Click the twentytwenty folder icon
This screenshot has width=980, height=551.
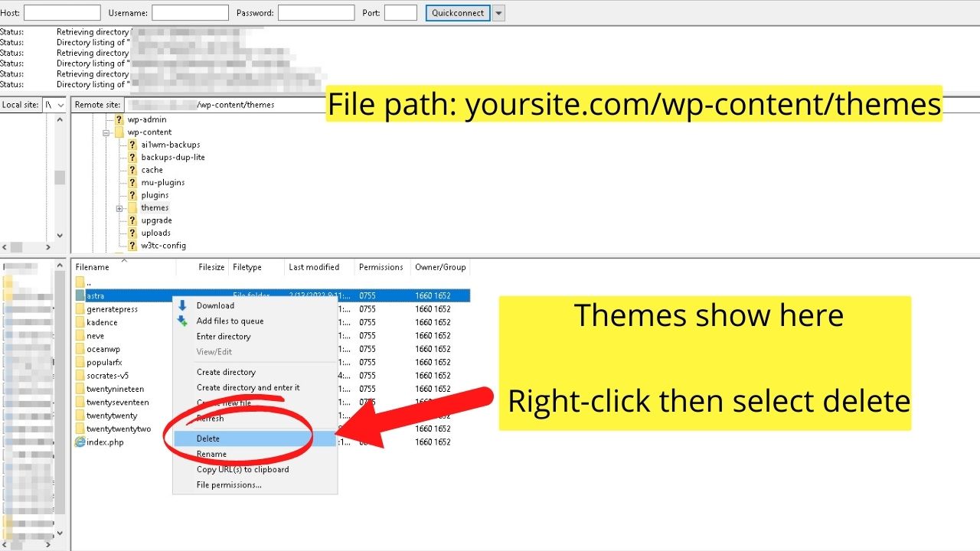click(80, 416)
